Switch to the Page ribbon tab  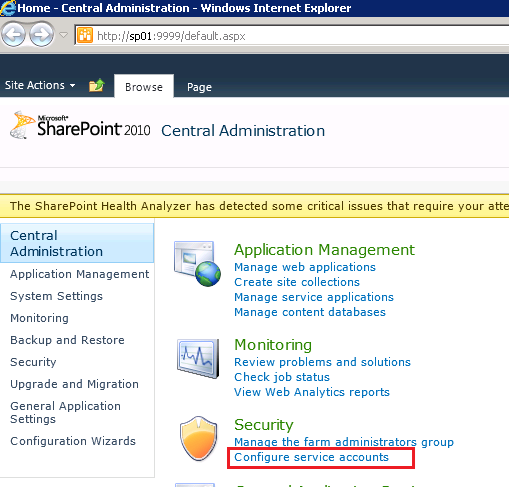tap(199, 87)
